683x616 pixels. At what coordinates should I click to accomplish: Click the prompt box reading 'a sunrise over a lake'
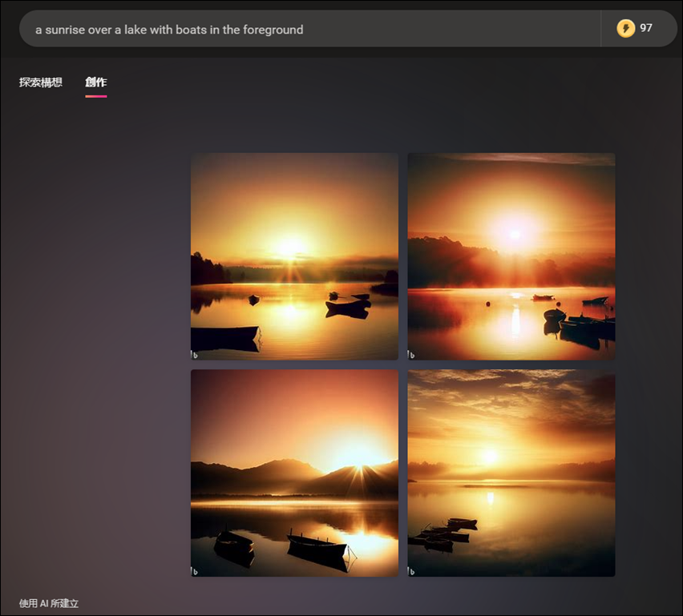point(309,29)
